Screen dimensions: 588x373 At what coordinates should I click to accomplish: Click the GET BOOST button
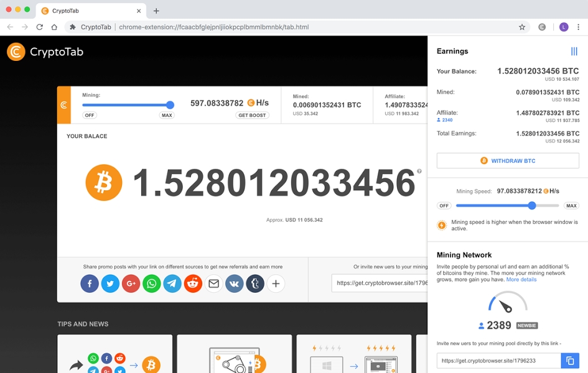pos(252,116)
